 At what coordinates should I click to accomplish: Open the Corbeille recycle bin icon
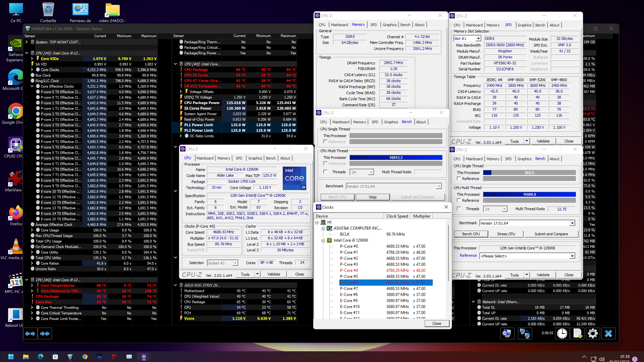click(48, 13)
